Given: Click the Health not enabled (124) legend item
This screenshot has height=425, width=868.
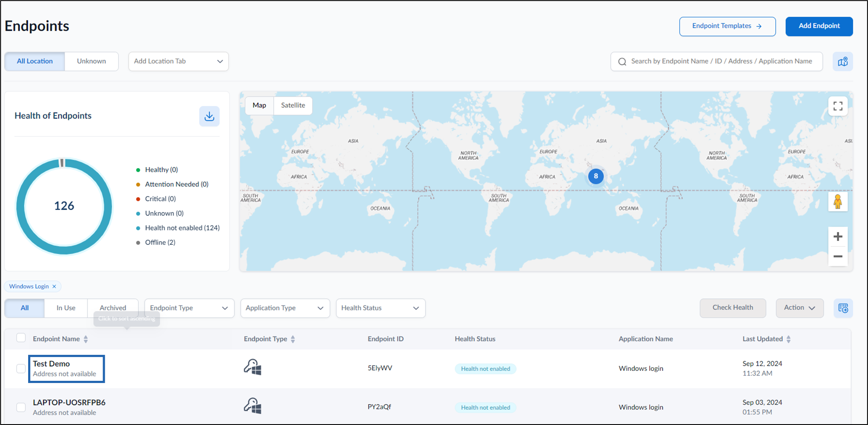Looking at the screenshot, I should [x=178, y=228].
